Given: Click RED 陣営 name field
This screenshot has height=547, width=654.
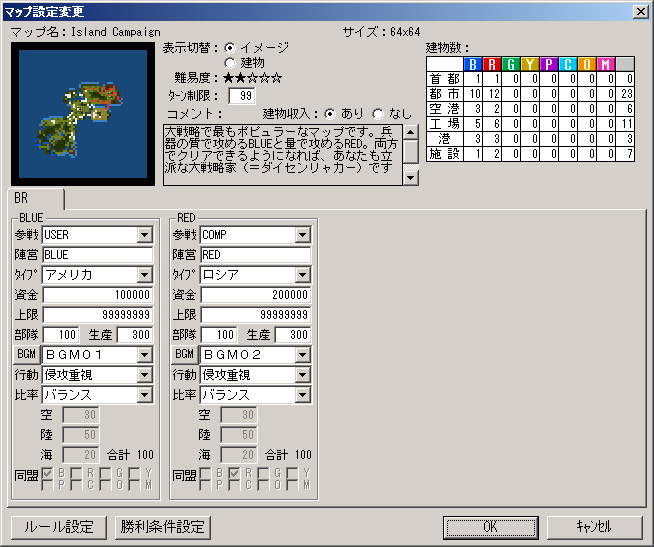Looking at the screenshot, I should [x=256, y=255].
